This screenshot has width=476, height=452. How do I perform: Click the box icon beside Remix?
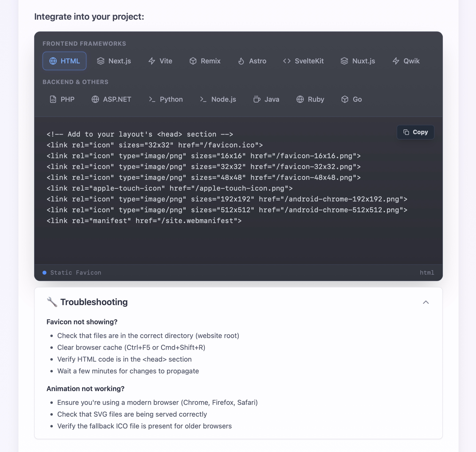193,61
